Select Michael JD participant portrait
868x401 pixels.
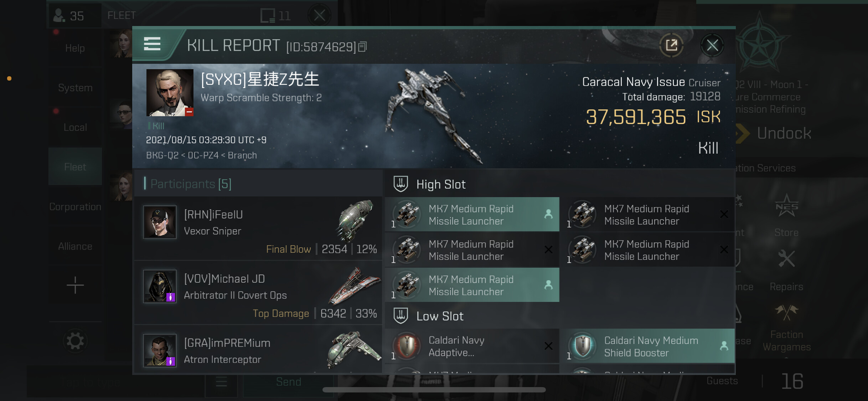tap(160, 286)
